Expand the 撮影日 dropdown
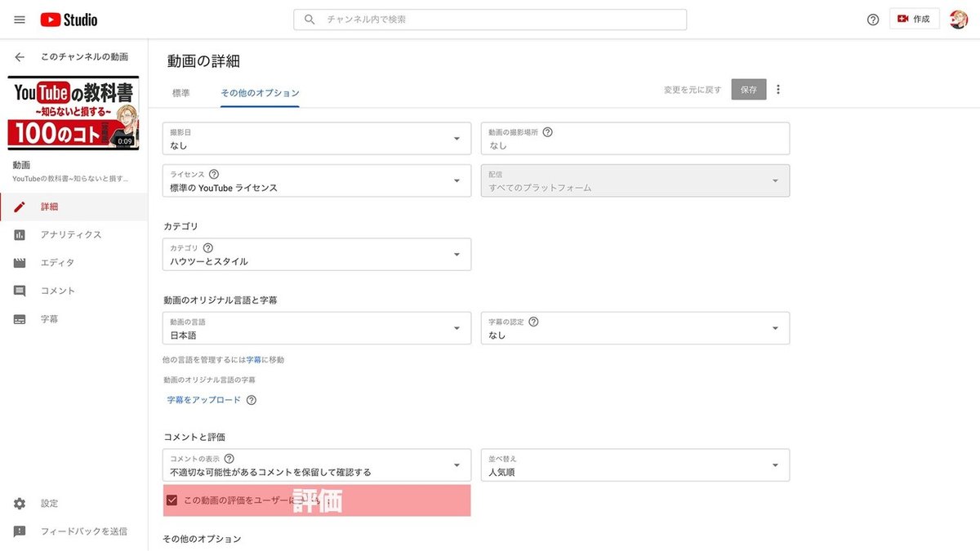The width and height of the screenshot is (980, 551). pos(317,139)
